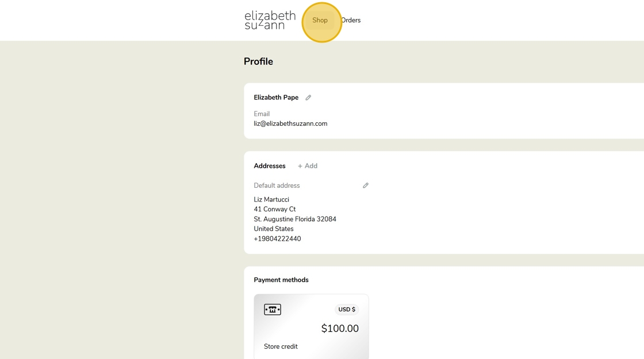Click the Elizabeth Pape name text
Screen dimensions: 644x359
276,98
